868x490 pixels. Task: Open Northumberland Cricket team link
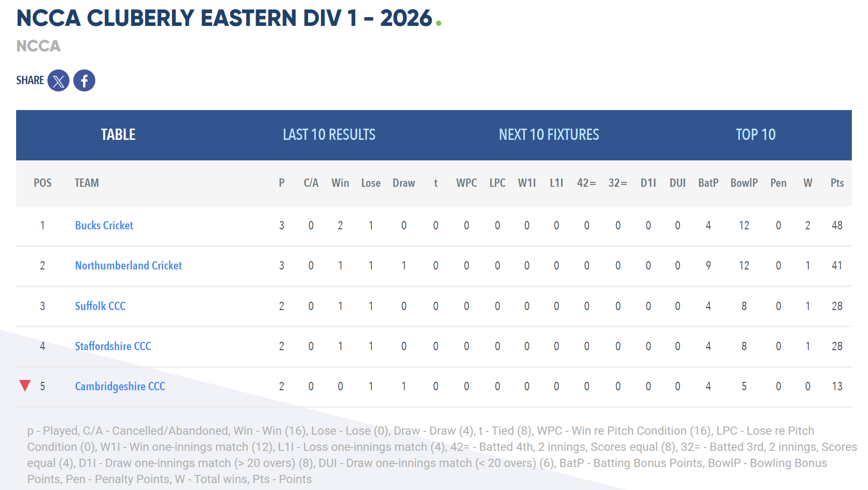pos(129,266)
